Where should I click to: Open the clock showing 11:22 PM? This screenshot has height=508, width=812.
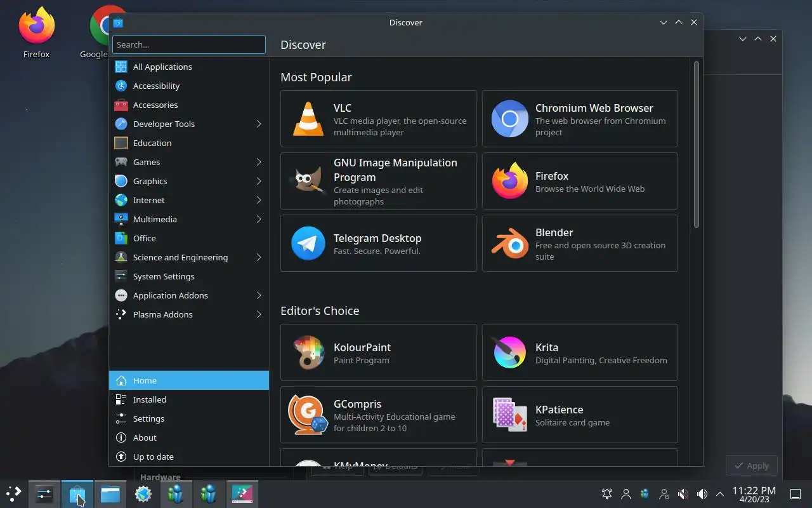(754, 494)
